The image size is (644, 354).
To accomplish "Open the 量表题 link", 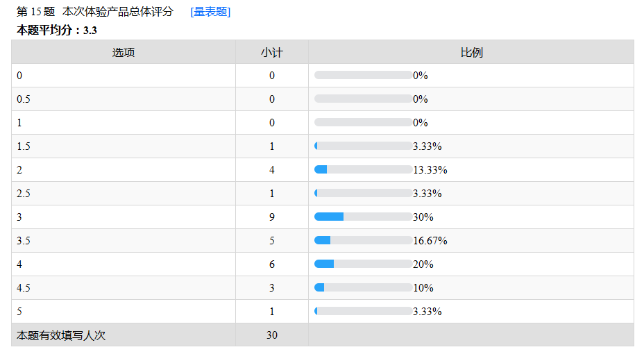I will point(210,12).
